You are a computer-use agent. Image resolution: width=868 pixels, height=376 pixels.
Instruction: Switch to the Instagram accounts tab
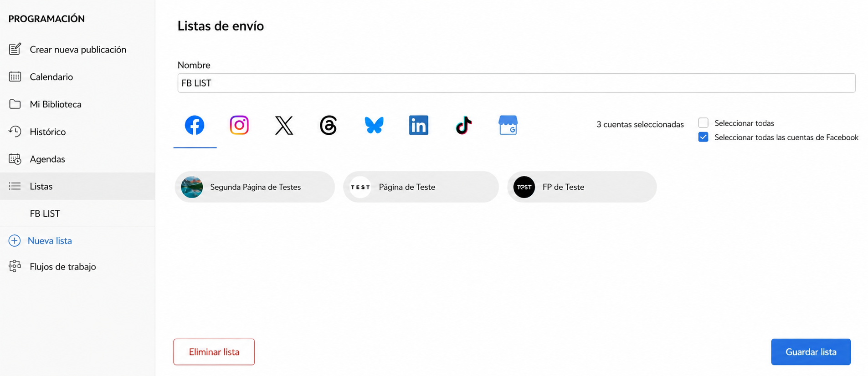pos(239,125)
